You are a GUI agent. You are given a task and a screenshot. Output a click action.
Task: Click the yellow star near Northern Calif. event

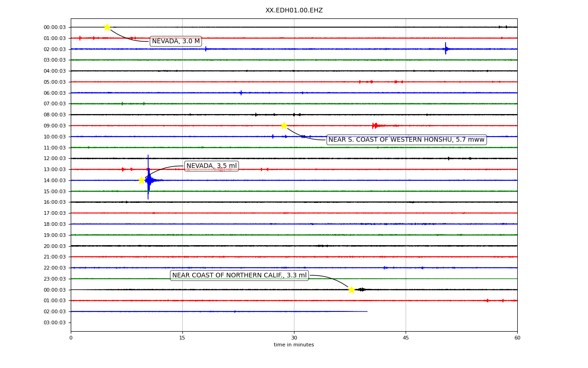pos(351,290)
